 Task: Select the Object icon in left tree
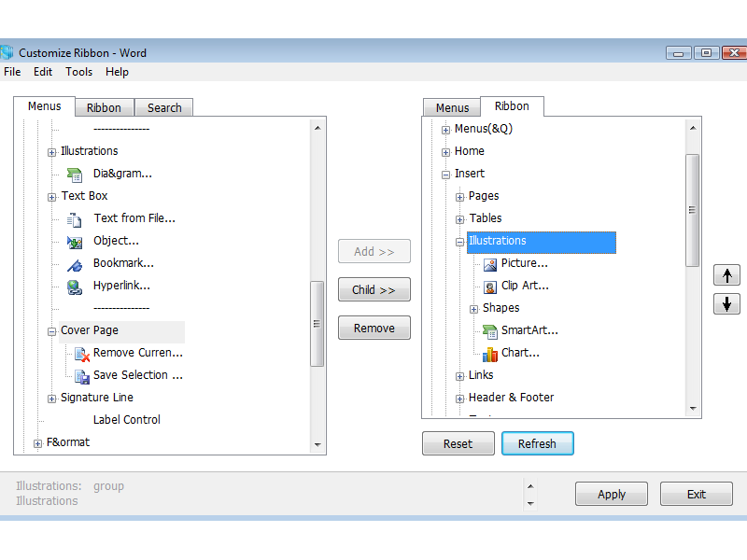click(76, 241)
